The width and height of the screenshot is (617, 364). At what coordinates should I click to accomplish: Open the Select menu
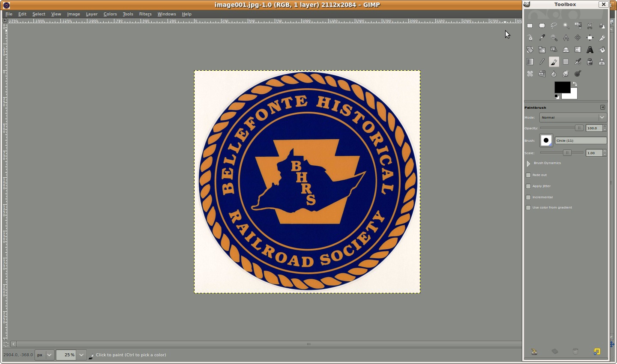point(39,14)
